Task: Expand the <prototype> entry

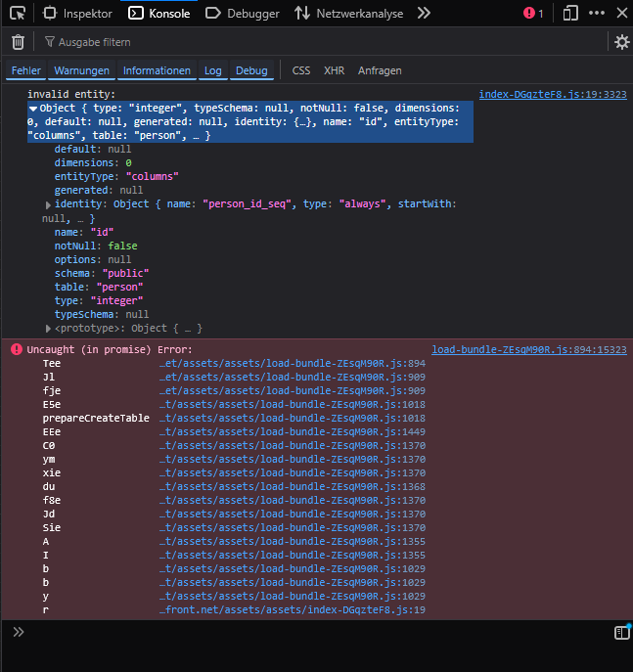Action: (48, 329)
